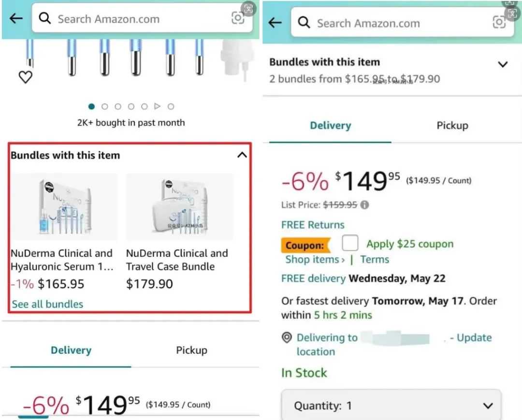
Task: Select the Delivery tab in left screenshot
Action: [71, 350]
